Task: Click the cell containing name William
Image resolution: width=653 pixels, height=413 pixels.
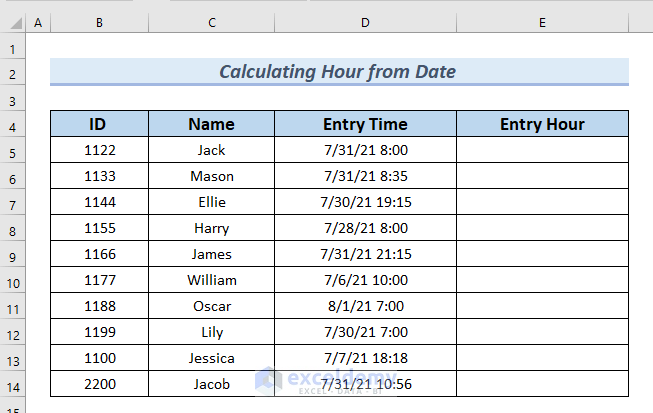Action: tap(212, 280)
